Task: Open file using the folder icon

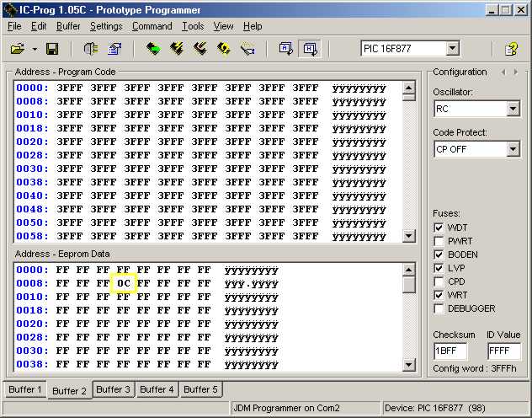Action: coord(18,49)
